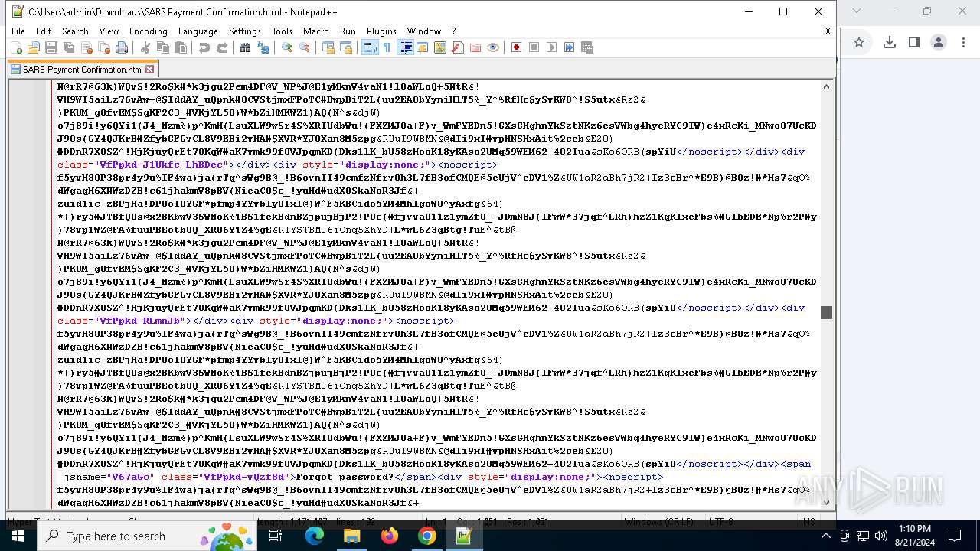Image resolution: width=980 pixels, height=551 pixels.
Task: Open the Function List panel
Action: pos(458,47)
